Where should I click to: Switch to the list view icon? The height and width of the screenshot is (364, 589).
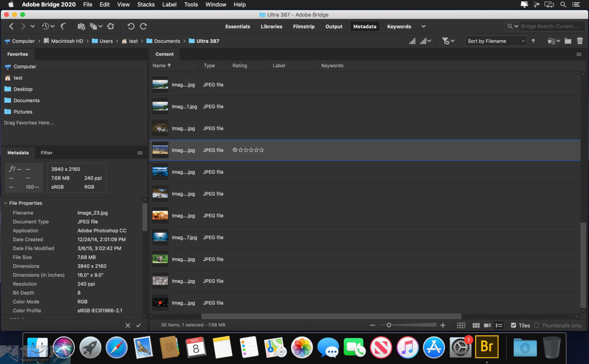[x=499, y=325]
